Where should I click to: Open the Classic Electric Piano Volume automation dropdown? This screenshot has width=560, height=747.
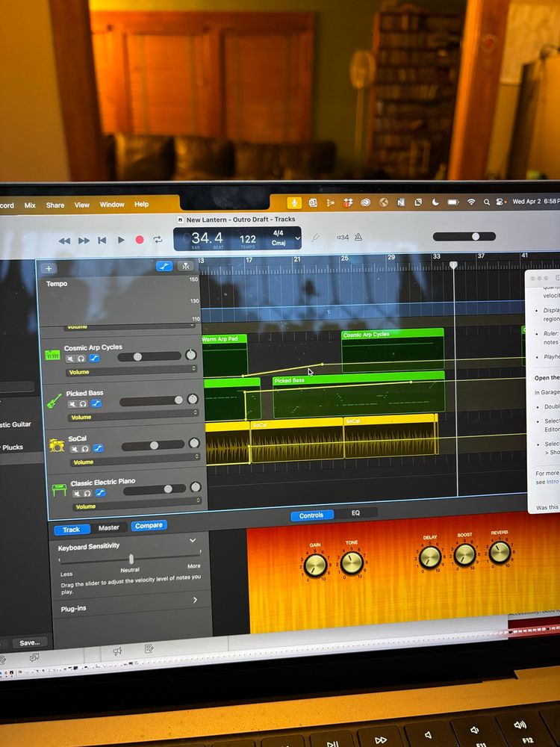point(137,503)
